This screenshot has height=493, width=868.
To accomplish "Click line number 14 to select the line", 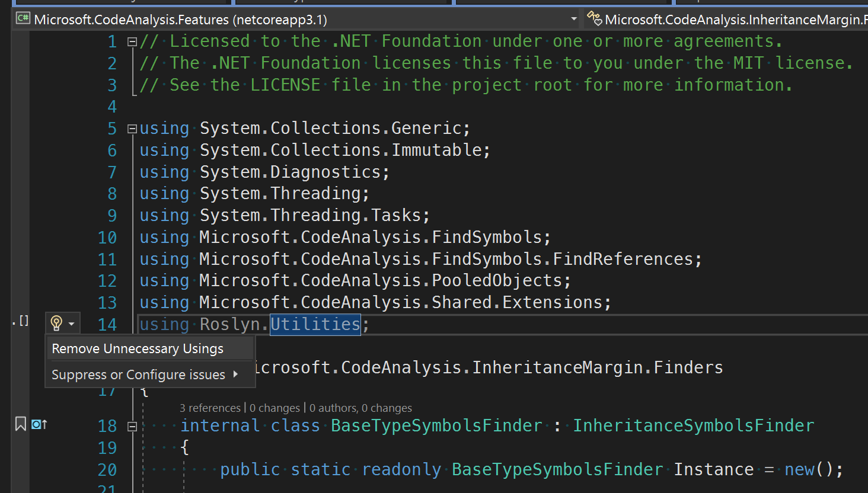I will 107,324.
